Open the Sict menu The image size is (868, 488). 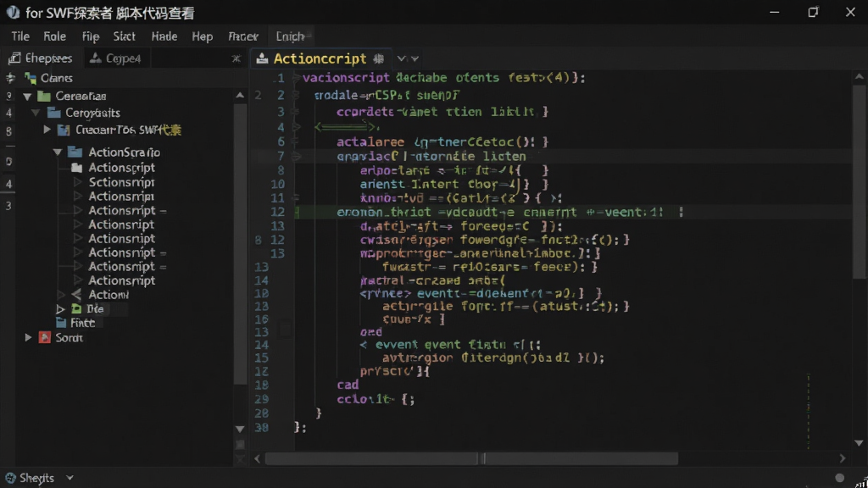(124, 36)
